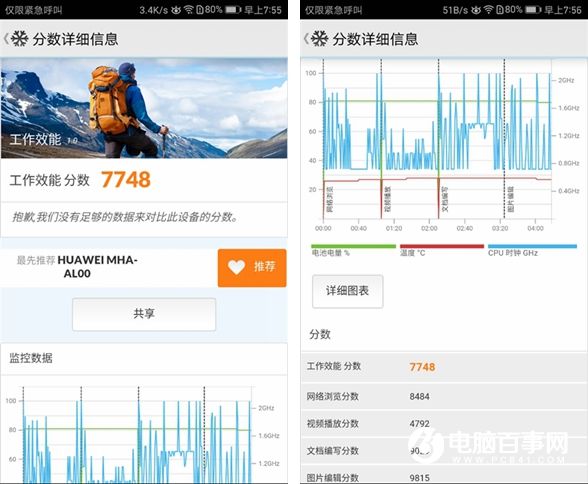Select the green 电池电量 % legend
The width and height of the screenshot is (588, 484).
pos(353,250)
